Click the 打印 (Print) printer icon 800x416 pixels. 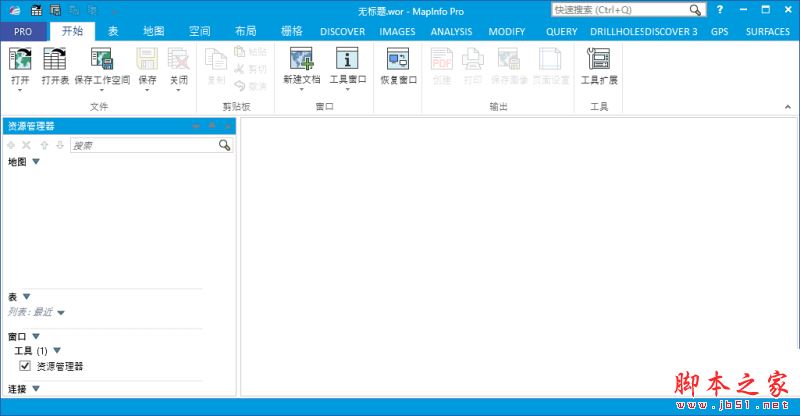[472, 59]
